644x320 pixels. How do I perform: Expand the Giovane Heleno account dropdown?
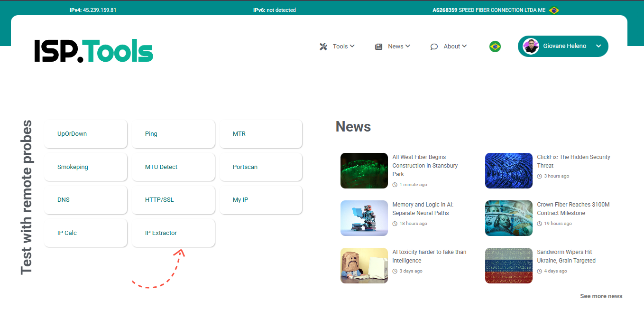(x=598, y=46)
